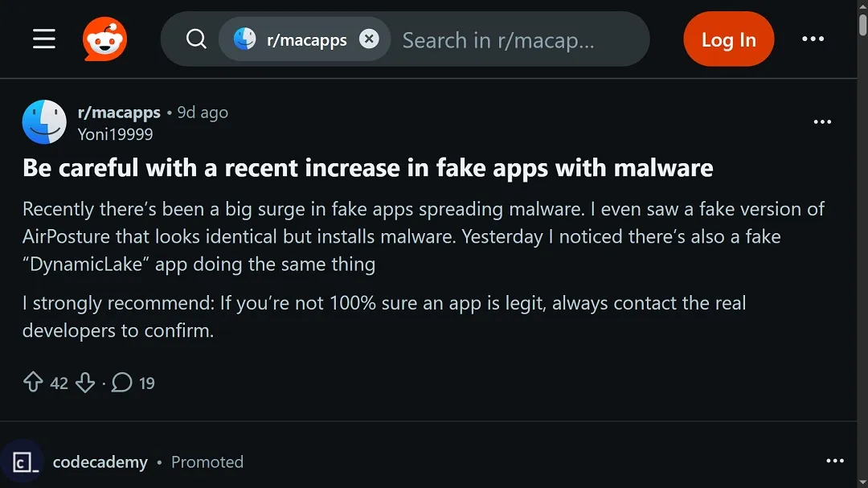Open the Reddit home logo
Screen dimensions: 868x488
(104, 38)
